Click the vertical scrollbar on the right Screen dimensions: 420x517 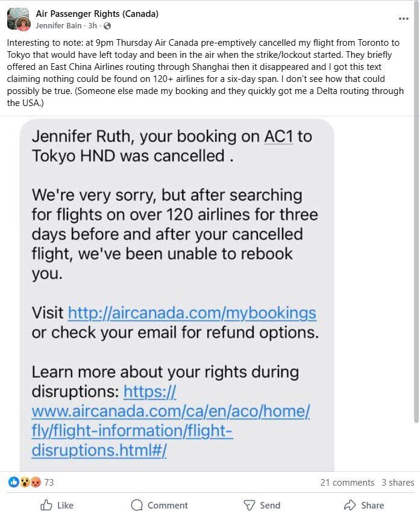coord(417,211)
